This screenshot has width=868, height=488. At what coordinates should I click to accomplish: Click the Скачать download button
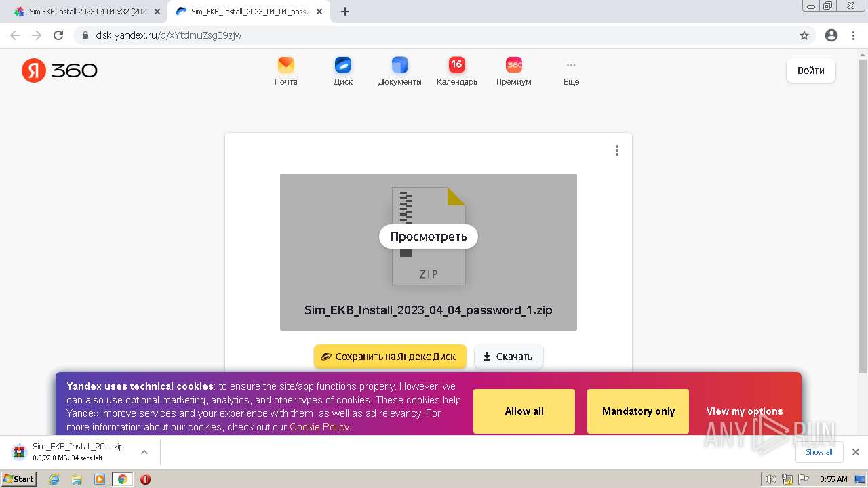point(509,357)
